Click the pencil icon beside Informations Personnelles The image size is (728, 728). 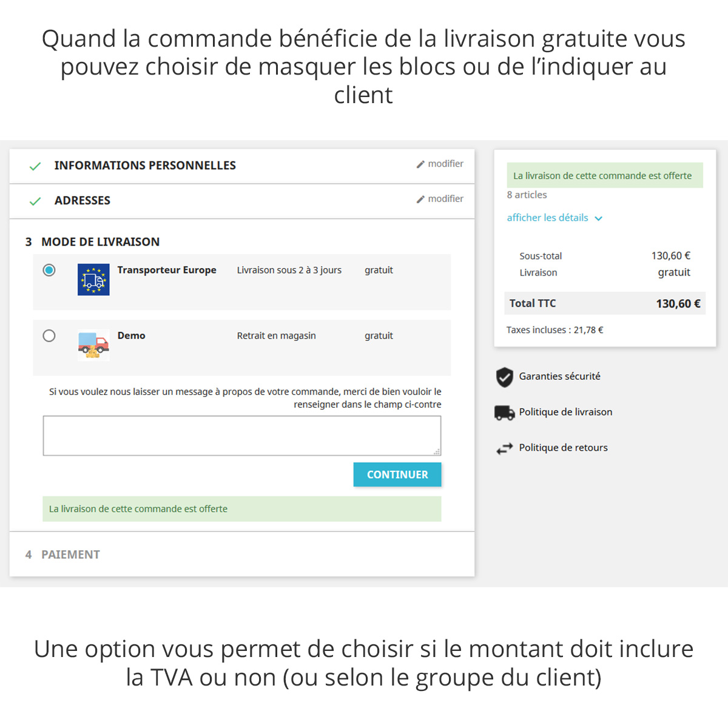click(420, 164)
